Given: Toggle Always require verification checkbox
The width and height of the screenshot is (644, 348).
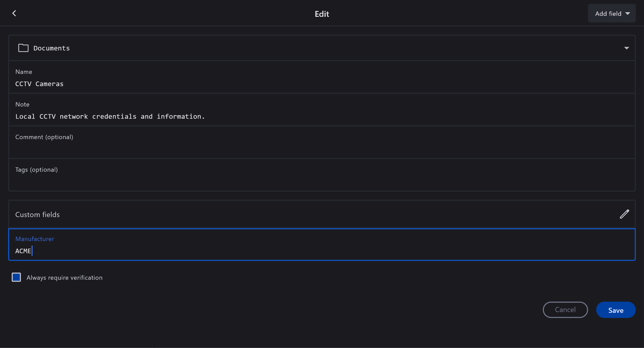Looking at the screenshot, I should 16,277.
